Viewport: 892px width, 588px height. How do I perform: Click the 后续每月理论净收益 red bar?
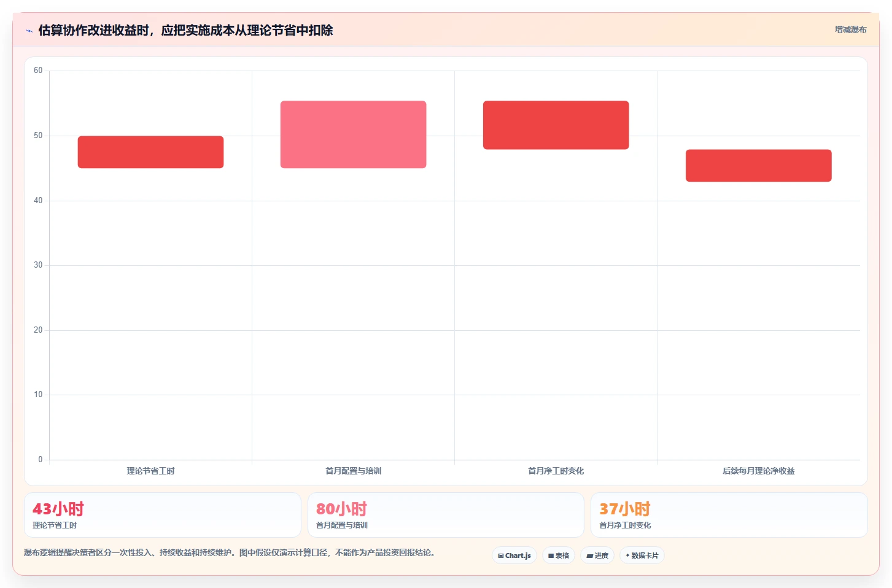point(758,166)
